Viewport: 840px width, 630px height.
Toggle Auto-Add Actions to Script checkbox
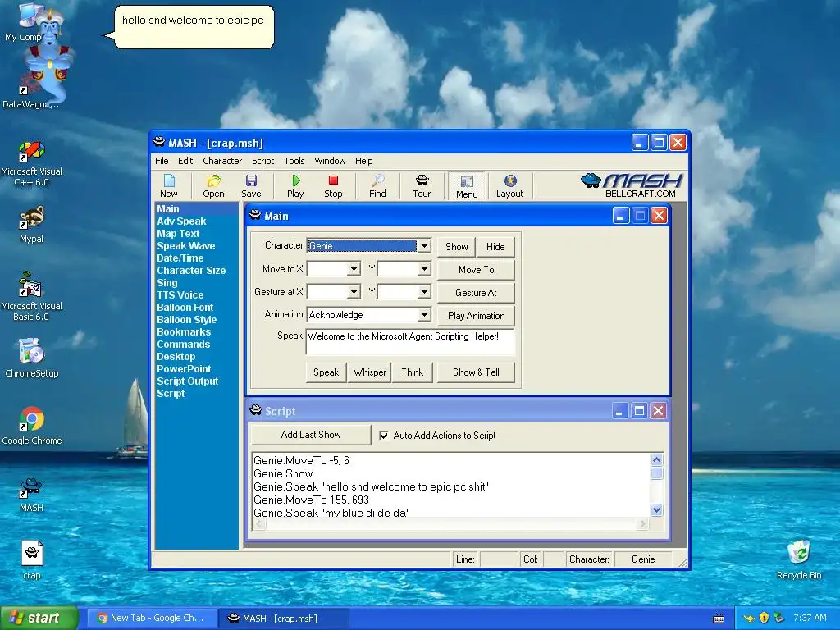tap(384, 436)
